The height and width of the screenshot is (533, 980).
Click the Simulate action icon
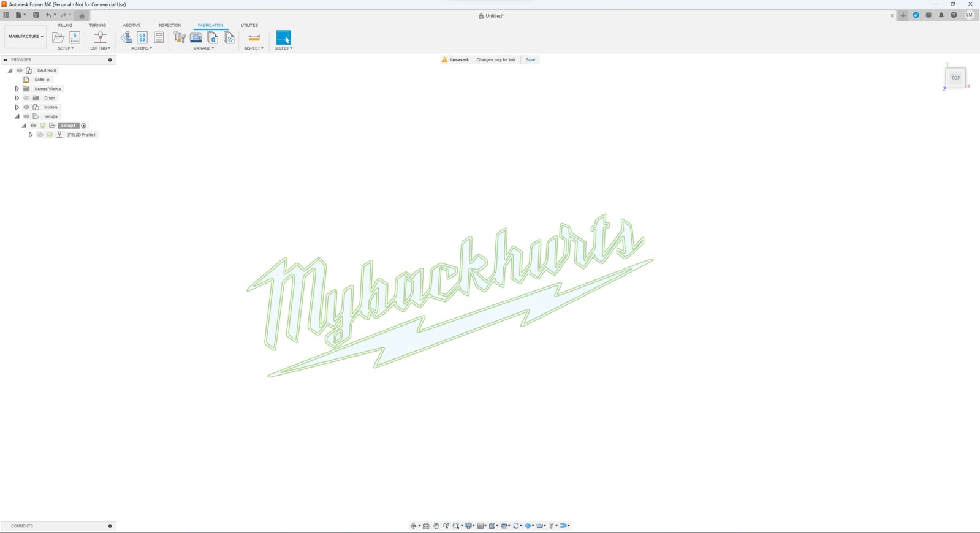pyautogui.click(x=126, y=38)
